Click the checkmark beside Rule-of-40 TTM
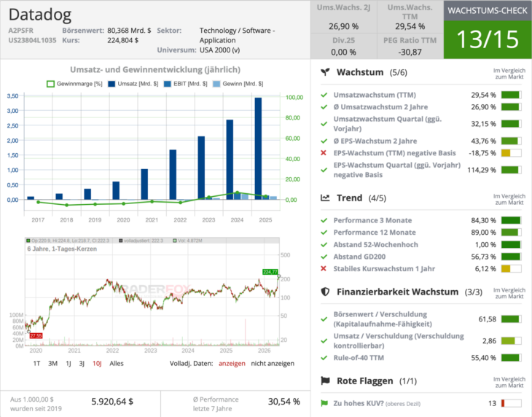Viewport: 532px width, 417px height. click(x=324, y=358)
